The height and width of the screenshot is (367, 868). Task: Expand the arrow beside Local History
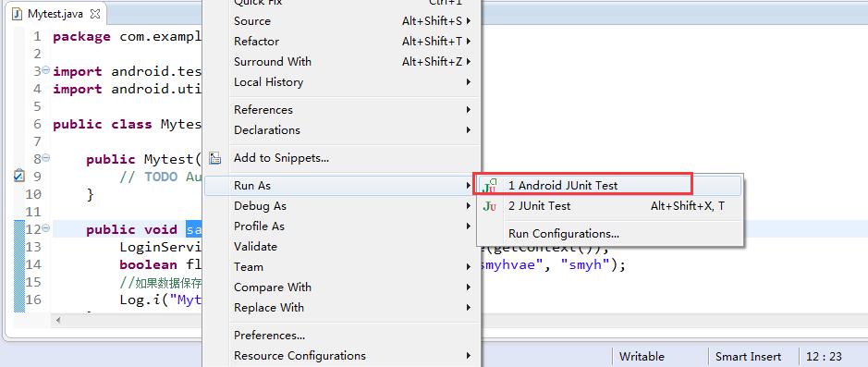coord(469,82)
